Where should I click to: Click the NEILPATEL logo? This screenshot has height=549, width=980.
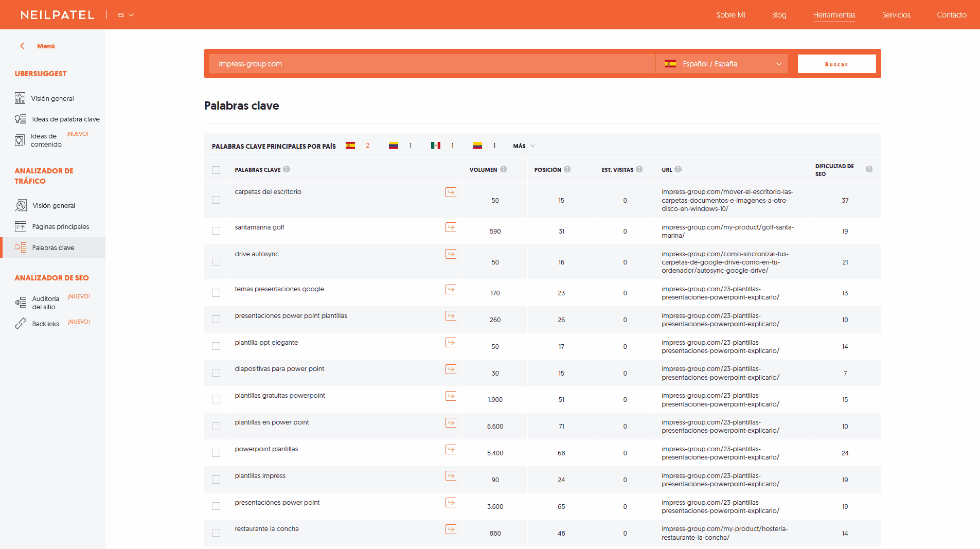58,15
